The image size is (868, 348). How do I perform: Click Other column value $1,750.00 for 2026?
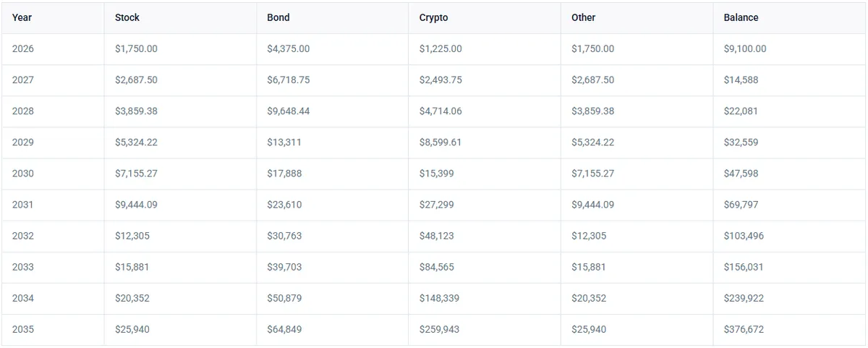click(x=592, y=48)
